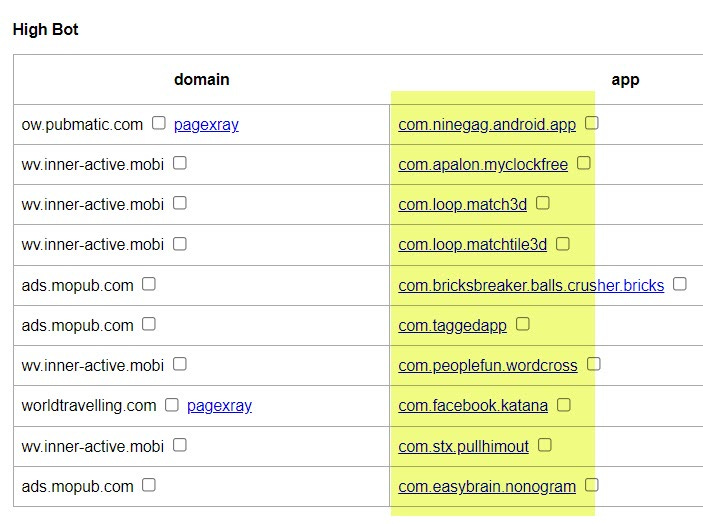Tick the checkbox next to ow.pubmatic.com

pyautogui.click(x=159, y=123)
